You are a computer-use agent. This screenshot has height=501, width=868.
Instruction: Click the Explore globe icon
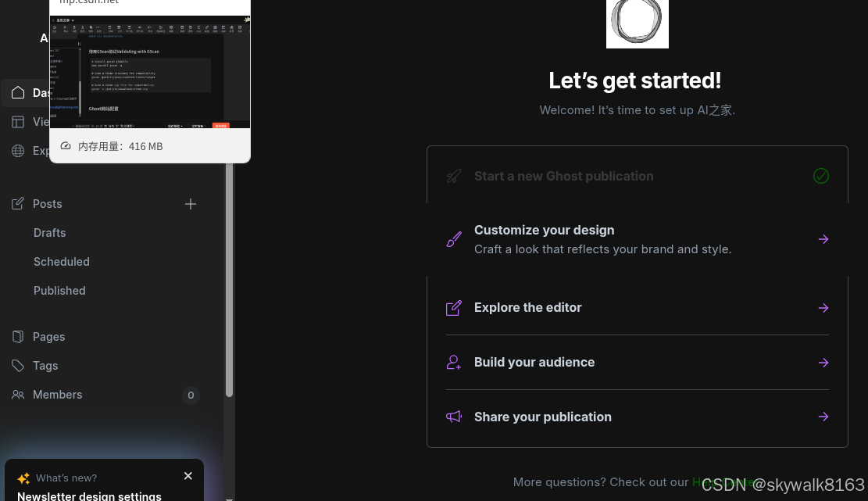(x=18, y=151)
